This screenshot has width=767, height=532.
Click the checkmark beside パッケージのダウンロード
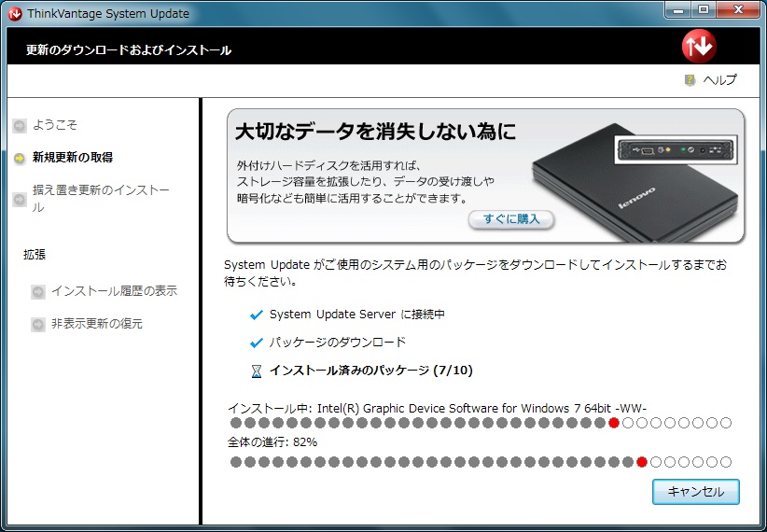tap(257, 343)
